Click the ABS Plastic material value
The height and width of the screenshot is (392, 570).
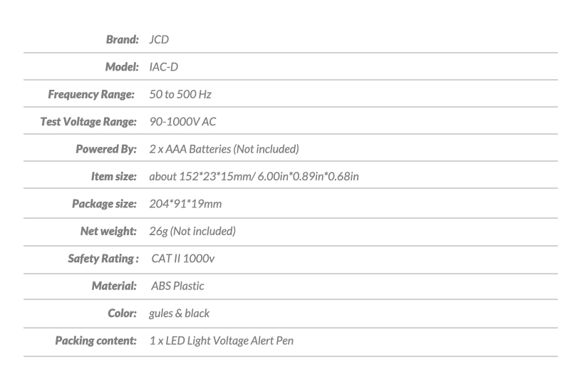pos(177,286)
